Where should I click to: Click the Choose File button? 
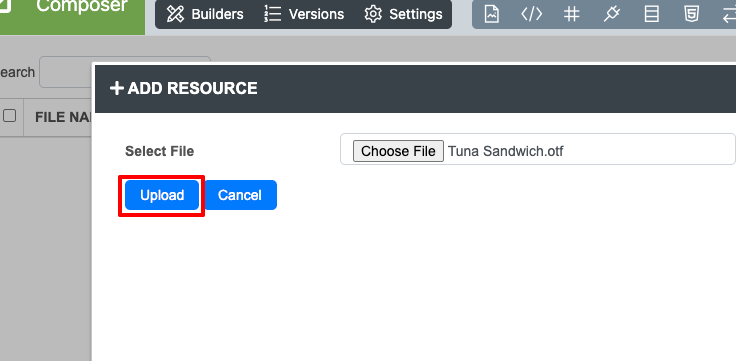[x=398, y=151]
